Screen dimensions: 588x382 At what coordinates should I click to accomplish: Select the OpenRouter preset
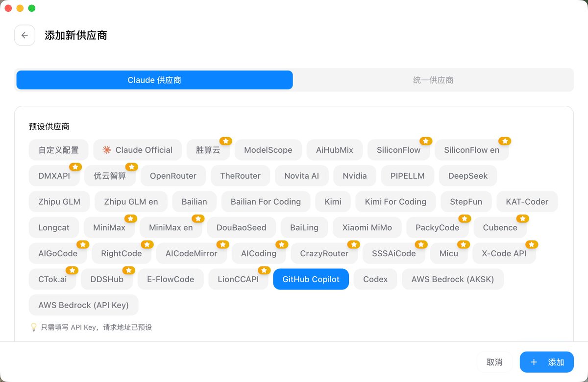click(173, 176)
